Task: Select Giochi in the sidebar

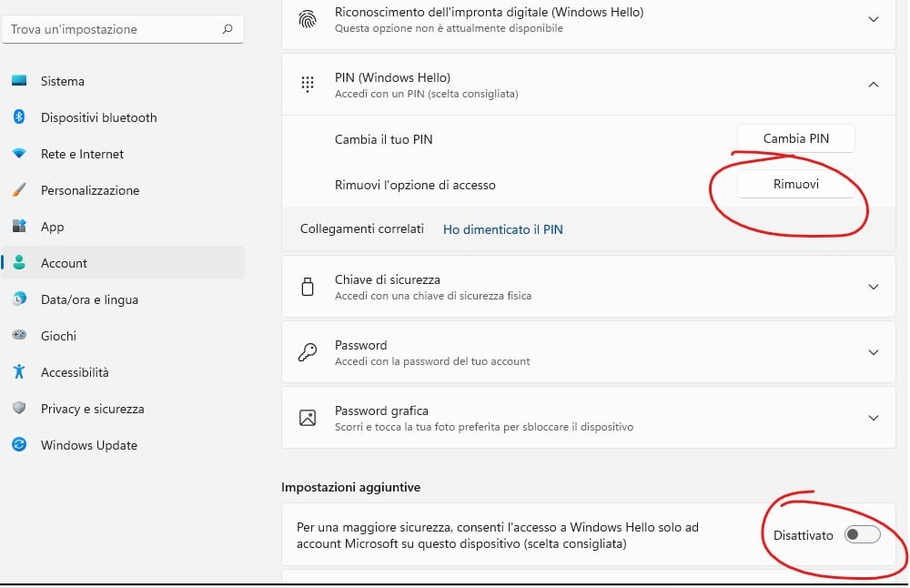Action: tap(123, 336)
